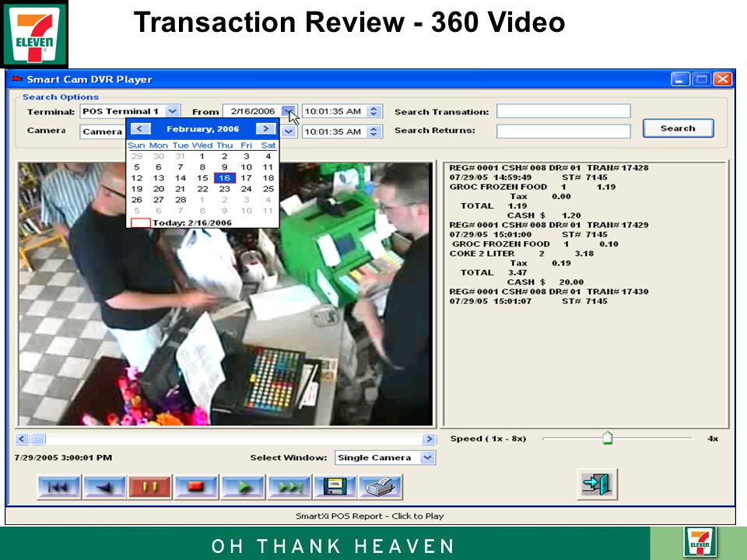Click the SmartXi POS Report - Click to Play
Viewport: 747px width, 560px height.
(x=370, y=516)
